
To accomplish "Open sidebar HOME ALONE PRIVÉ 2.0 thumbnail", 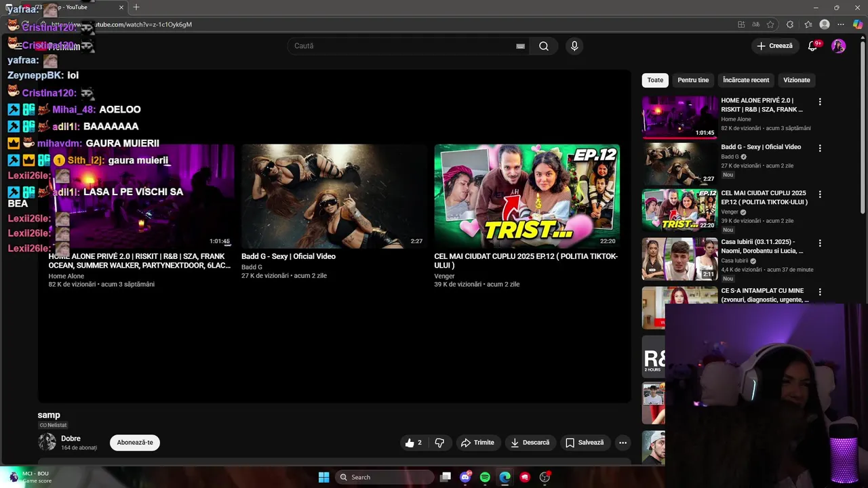I will (x=679, y=117).
